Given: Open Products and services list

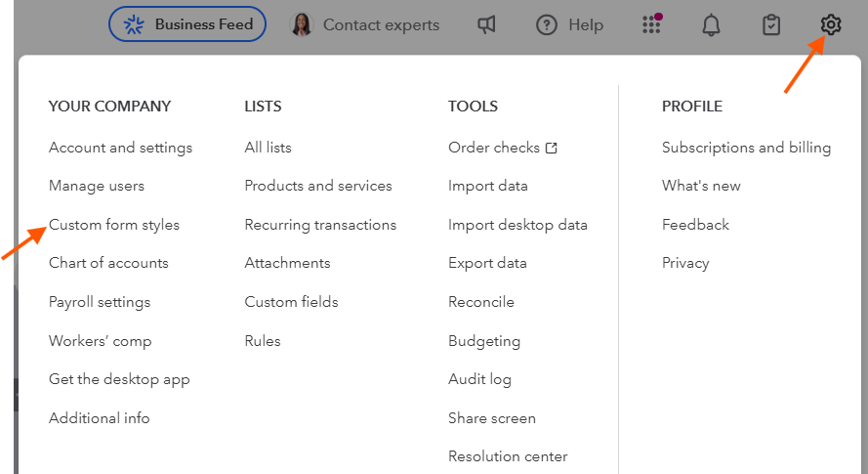Looking at the screenshot, I should [x=318, y=186].
